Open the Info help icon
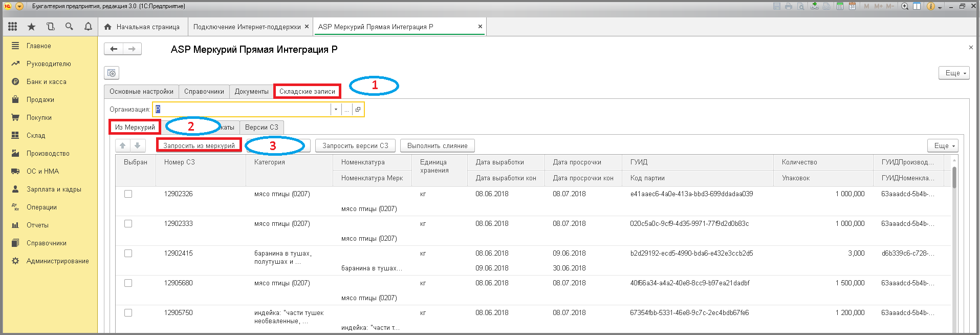Screen dimensions: 980x335 click(x=931, y=6)
